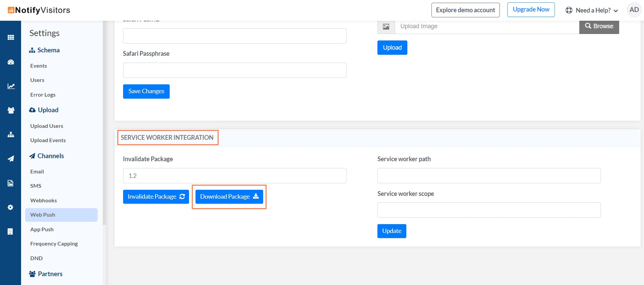The width and height of the screenshot is (644, 285).
Task: Click the Browse button for image upload
Action: pyautogui.click(x=599, y=26)
